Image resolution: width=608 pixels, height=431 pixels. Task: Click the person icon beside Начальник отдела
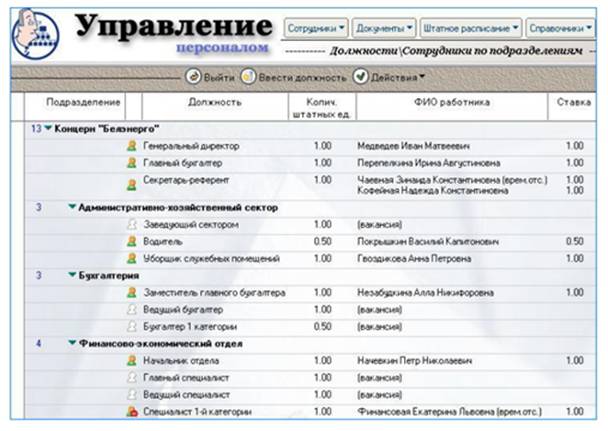[x=131, y=360]
